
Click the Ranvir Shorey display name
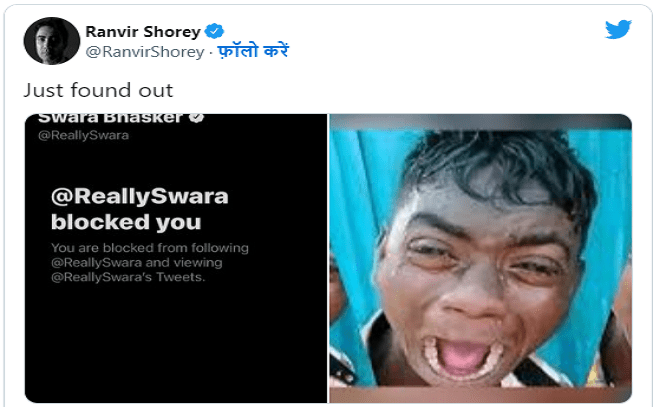coord(143,32)
